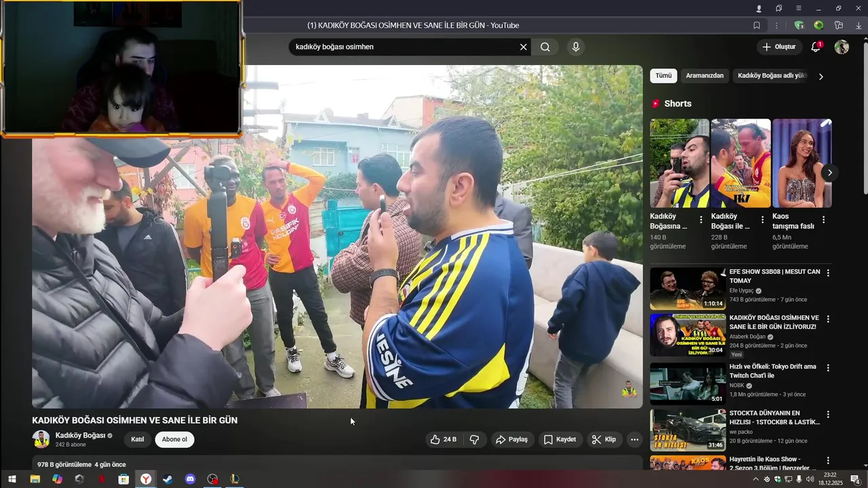Click the Katıl join button
868x488 pixels.
click(x=138, y=439)
